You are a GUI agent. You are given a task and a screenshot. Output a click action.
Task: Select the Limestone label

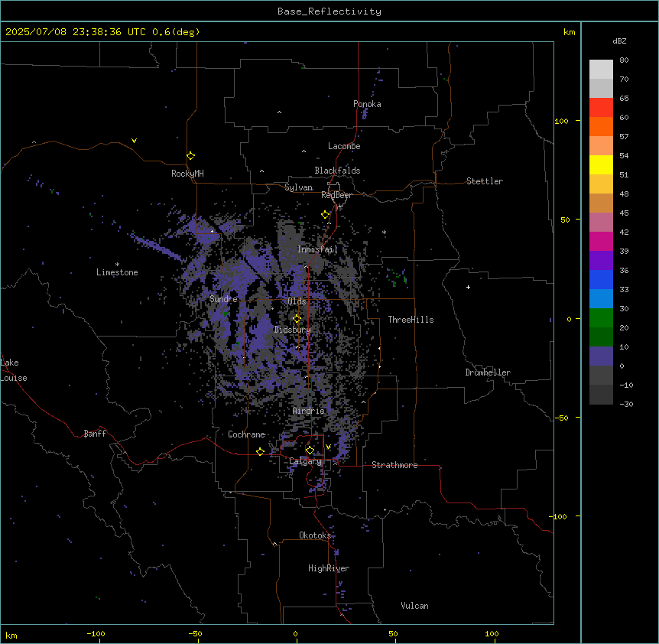pos(117,272)
